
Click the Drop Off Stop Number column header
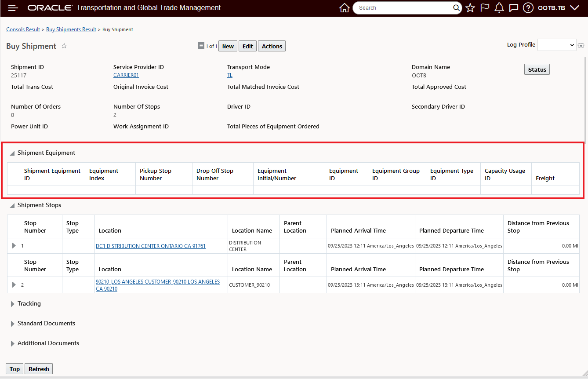click(223, 175)
